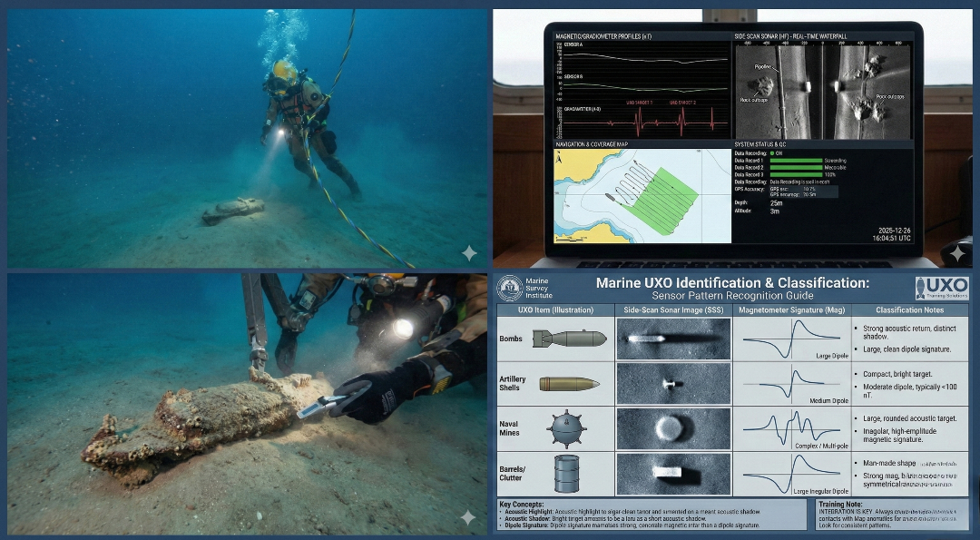
Task: Click the 'Artillery Shells' row label
Action: point(513,383)
